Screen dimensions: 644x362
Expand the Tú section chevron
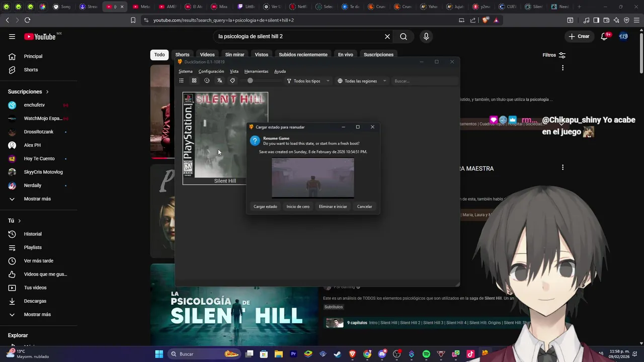pyautogui.click(x=20, y=221)
